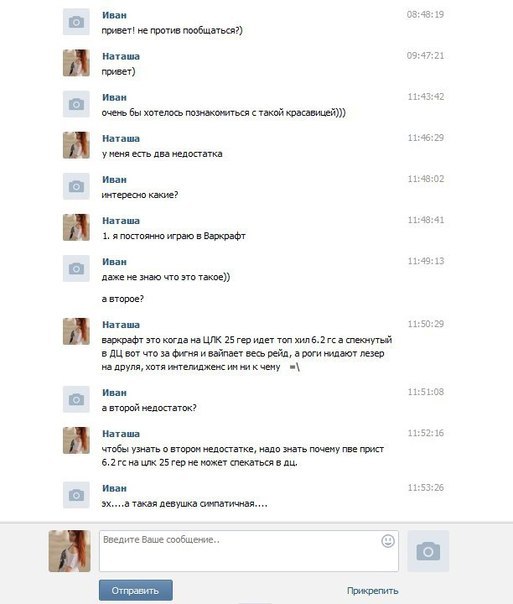Click the Наташа name link at 11:50:29
Screen dimensions: 513x604
[121, 325]
